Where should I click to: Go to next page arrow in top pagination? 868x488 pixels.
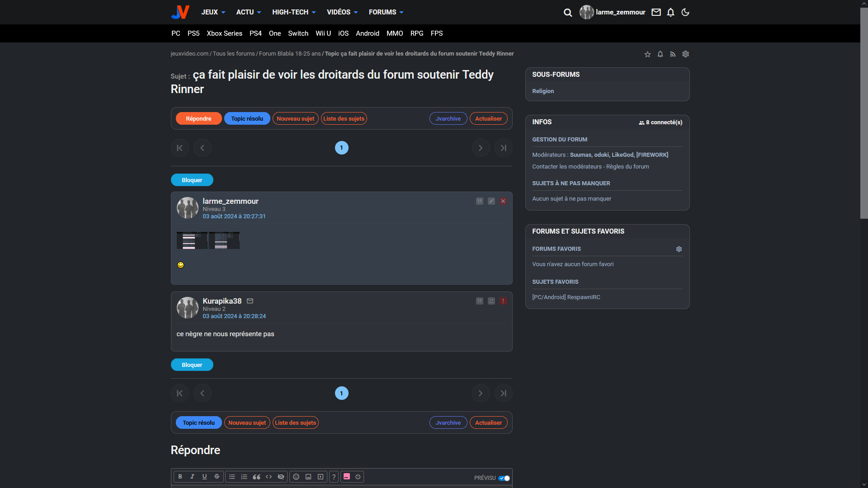(481, 148)
